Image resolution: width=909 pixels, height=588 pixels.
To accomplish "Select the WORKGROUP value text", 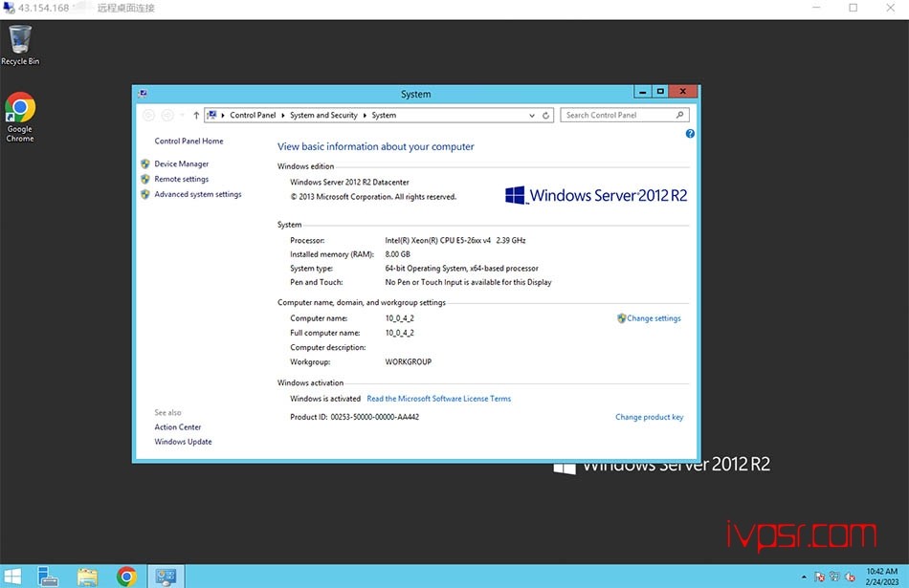I will coord(409,361).
